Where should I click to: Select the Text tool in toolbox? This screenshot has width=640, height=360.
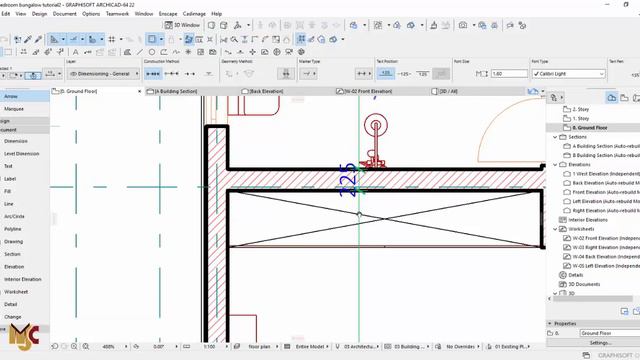[x=24, y=166]
